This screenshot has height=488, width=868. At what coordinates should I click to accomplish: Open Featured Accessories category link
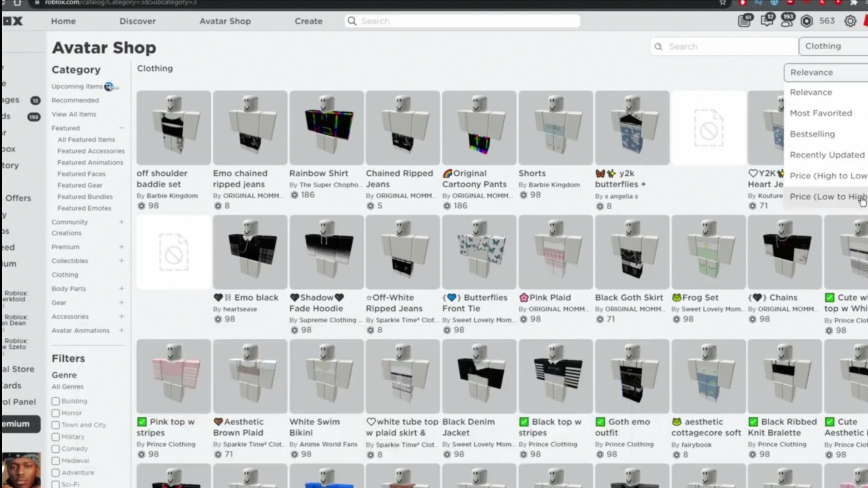[91, 151]
